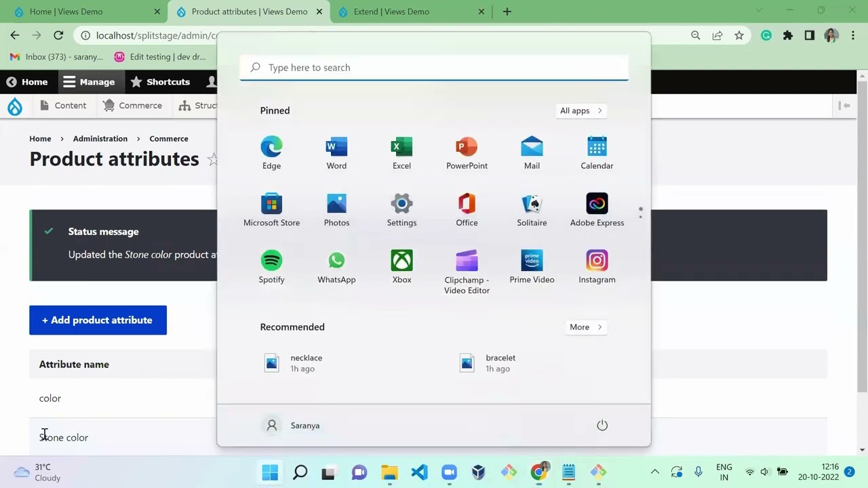This screenshot has height=488, width=868.
Task: Click the taskbar clock showing 12:16
Action: [818, 472]
